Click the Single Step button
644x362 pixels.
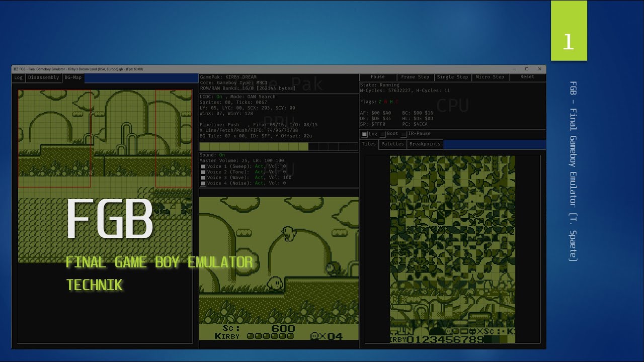pos(452,77)
